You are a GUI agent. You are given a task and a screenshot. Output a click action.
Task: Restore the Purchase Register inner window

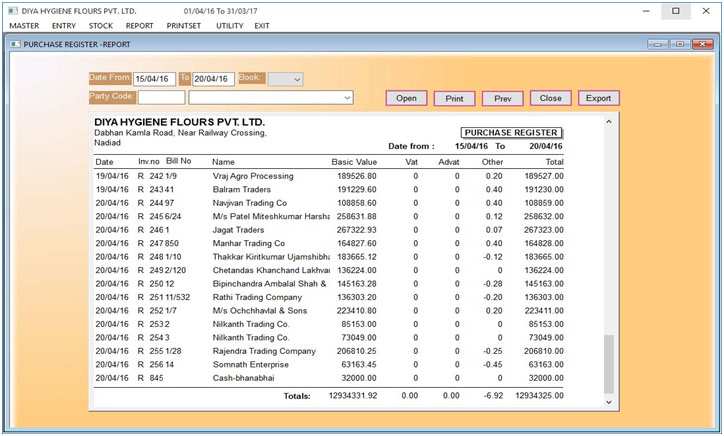[679, 45]
